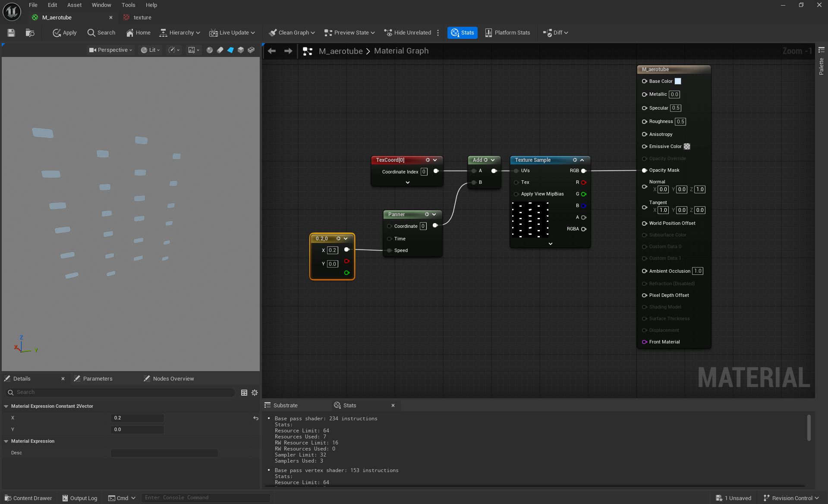
Task: Open the Platform Stats panel
Action: tap(507, 33)
